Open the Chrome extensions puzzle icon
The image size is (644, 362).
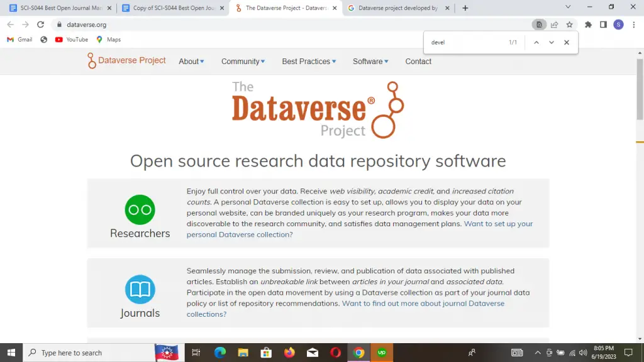click(x=588, y=25)
